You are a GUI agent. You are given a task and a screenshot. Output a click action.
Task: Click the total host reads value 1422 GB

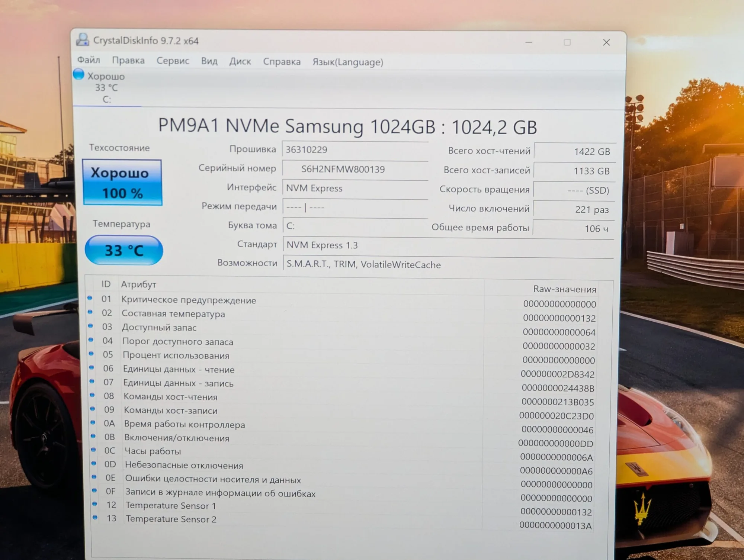coord(575,151)
